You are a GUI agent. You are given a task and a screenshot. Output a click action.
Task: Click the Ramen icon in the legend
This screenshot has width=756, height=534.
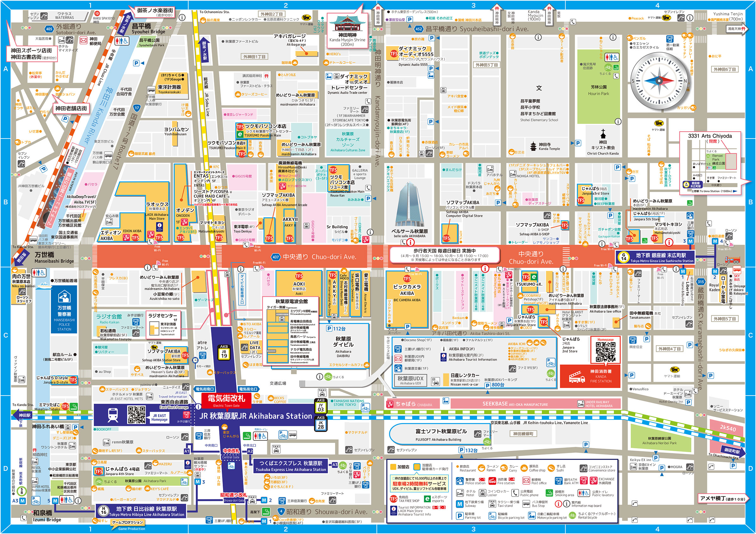tap(481, 468)
